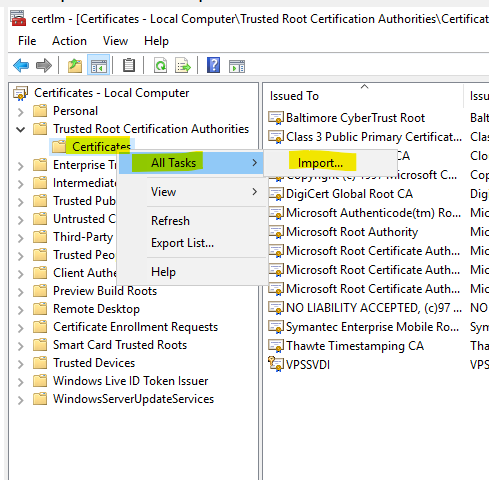The height and width of the screenshot is (480, 489).
Task: Click the Symantec Enterprise Mobile Root certificate icon
Action: coord(276,327)
